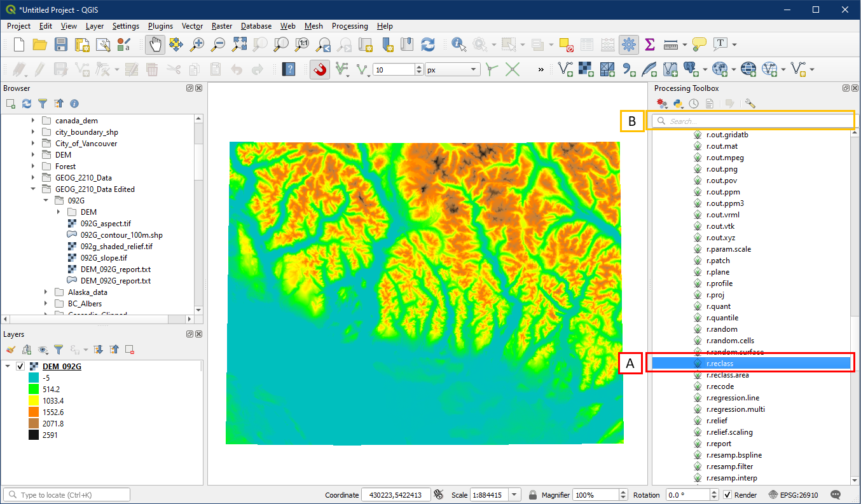This screenshot has height=504, width=861.
Task: Click the Save Project icon
Action: (x=61, y=44)
